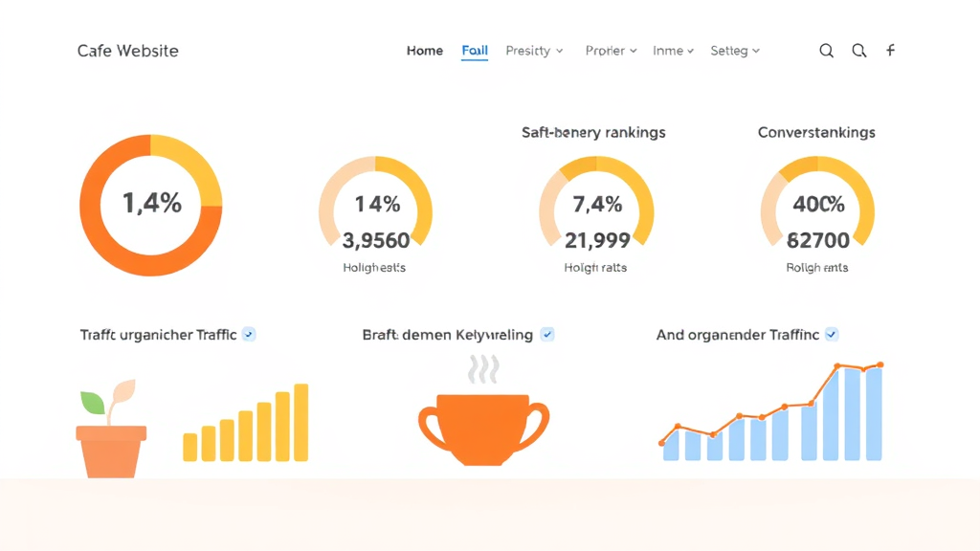The height and width of the screenshot is (551, 980).
Task: Toggle the checkmark beside Traffic urganicher Traffic
Action: pos(249,335)
